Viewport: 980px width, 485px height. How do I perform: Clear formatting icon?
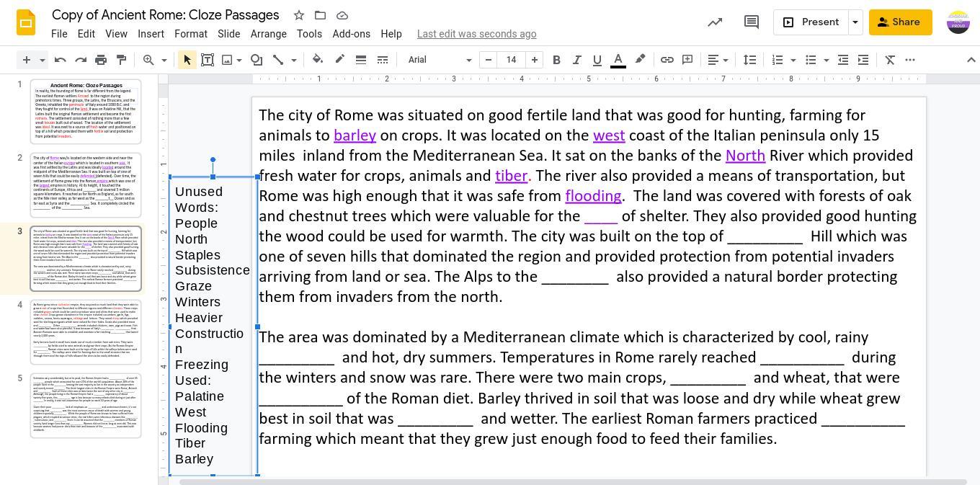(890, 60)
